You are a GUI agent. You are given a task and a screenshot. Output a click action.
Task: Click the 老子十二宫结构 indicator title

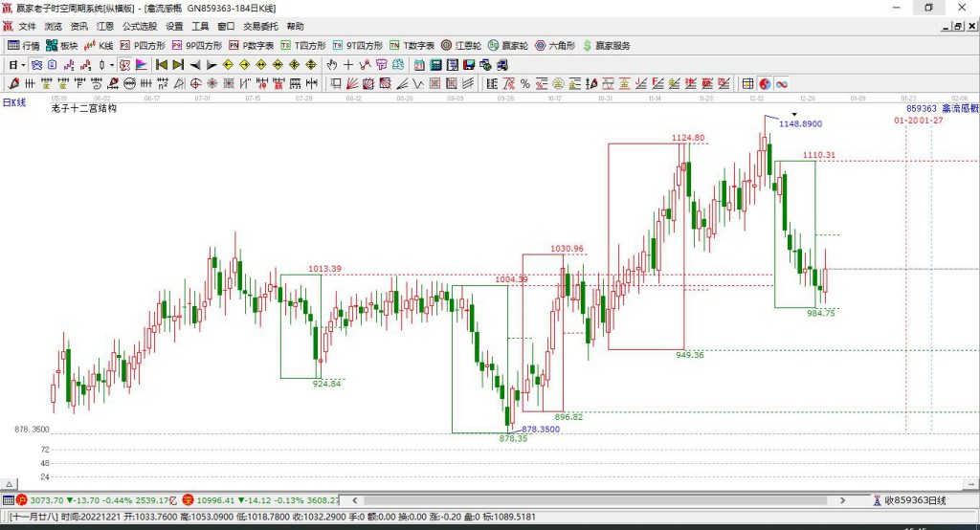(84, 108)
